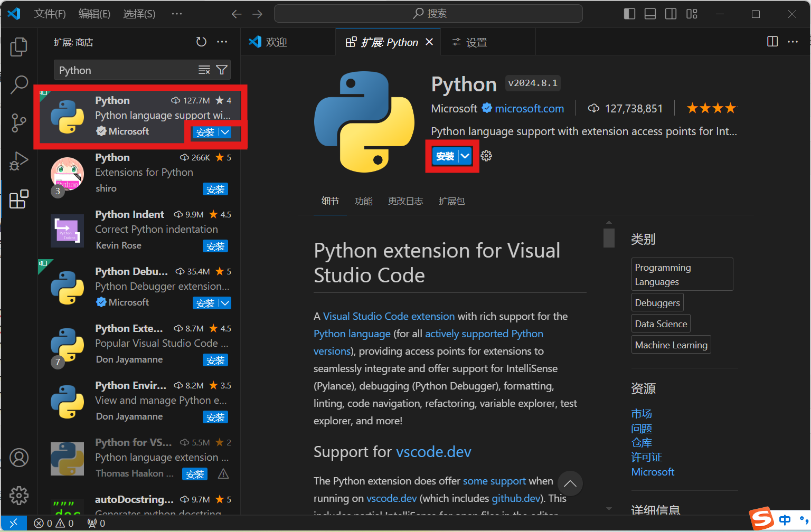Open the vscode.dev link in heading

pyautogui.click(x=433, y=452)
